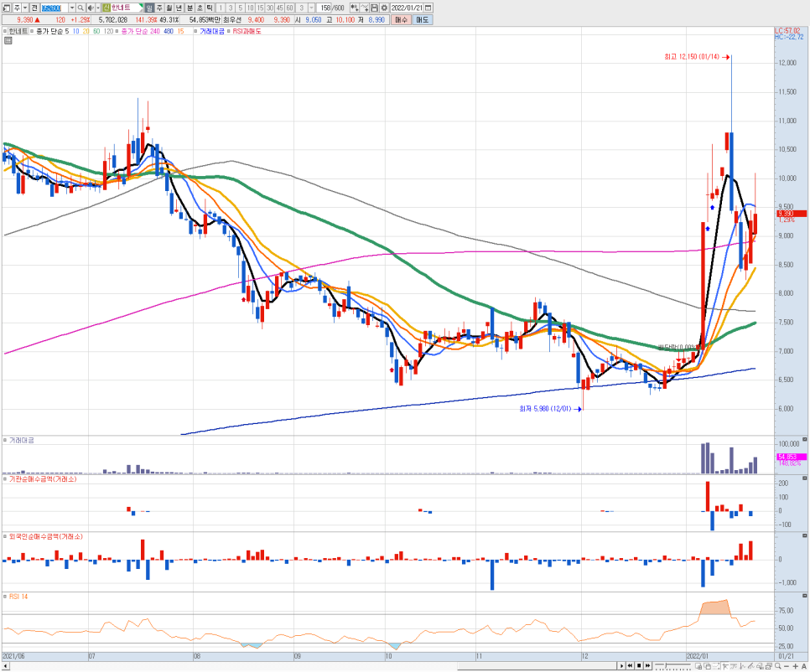The width and height of the screenshot is (810, 672).
Task: Toggle the RSI과매도 legend marker
Action: 230,32
